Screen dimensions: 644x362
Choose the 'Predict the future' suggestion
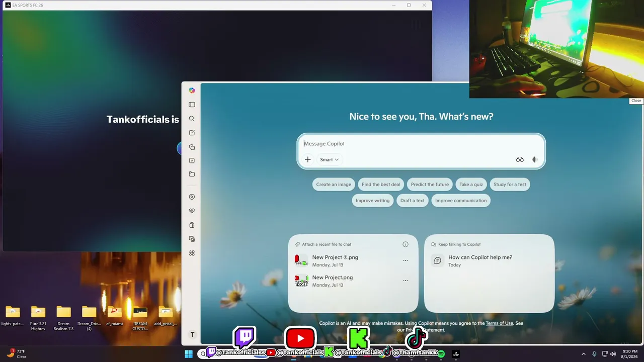pos(430,185)
